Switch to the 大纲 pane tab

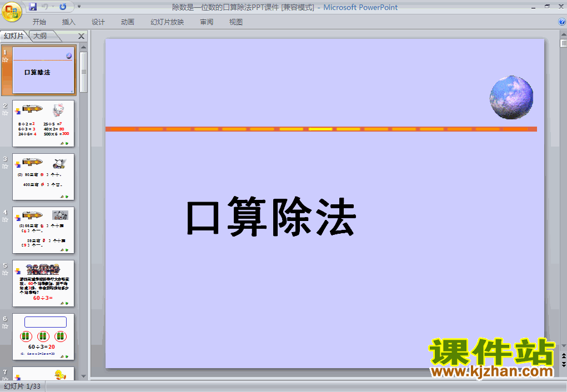pyautogui.click(x=40, y=36)
